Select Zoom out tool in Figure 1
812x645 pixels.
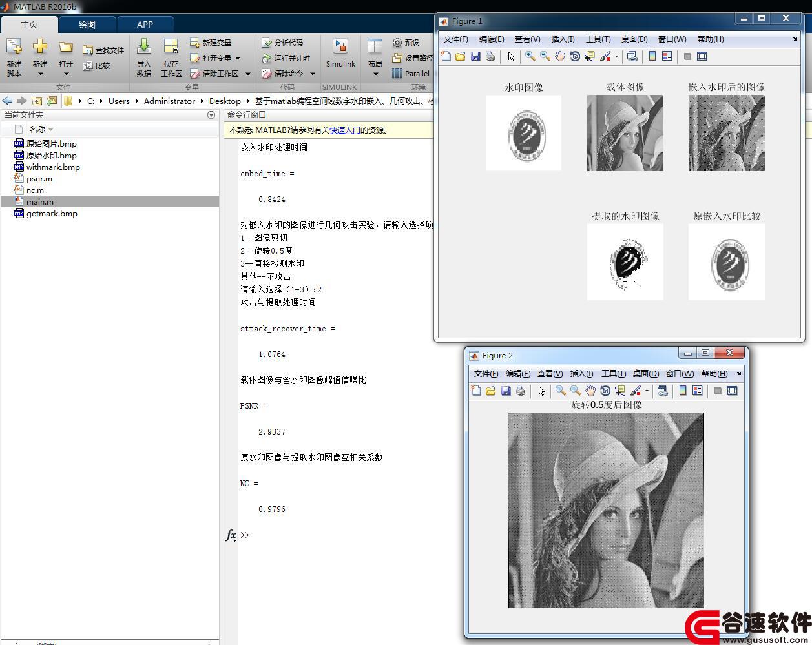545,57
